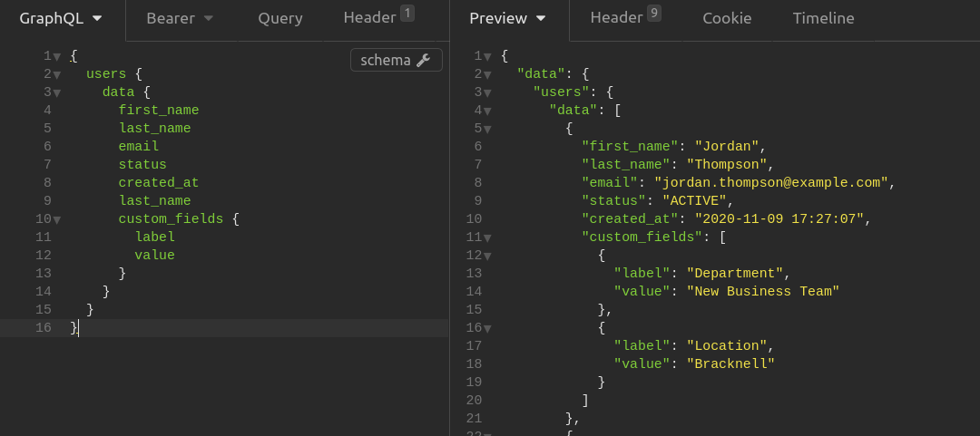Switch to the Query tab
Screen dimensions: 980x436
tap(280, 19)
